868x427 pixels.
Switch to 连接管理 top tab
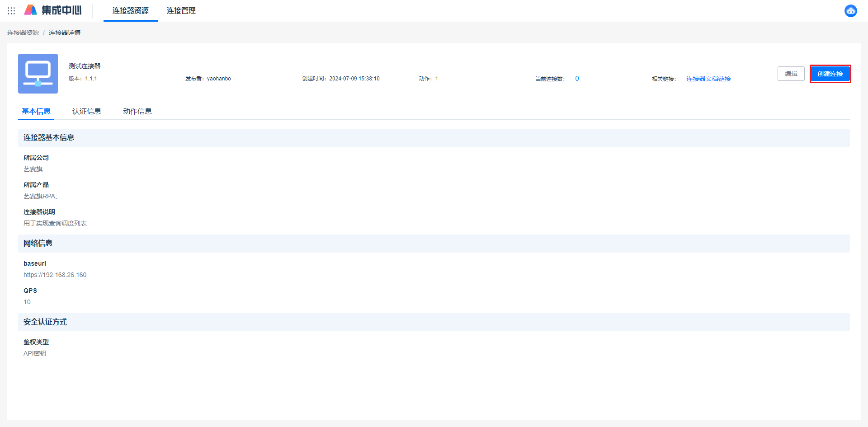[181, 10]
